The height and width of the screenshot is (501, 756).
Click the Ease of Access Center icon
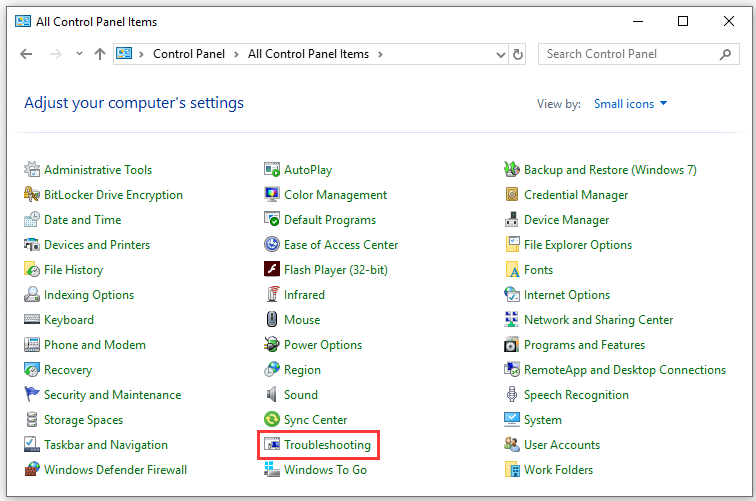coord(272,244)
